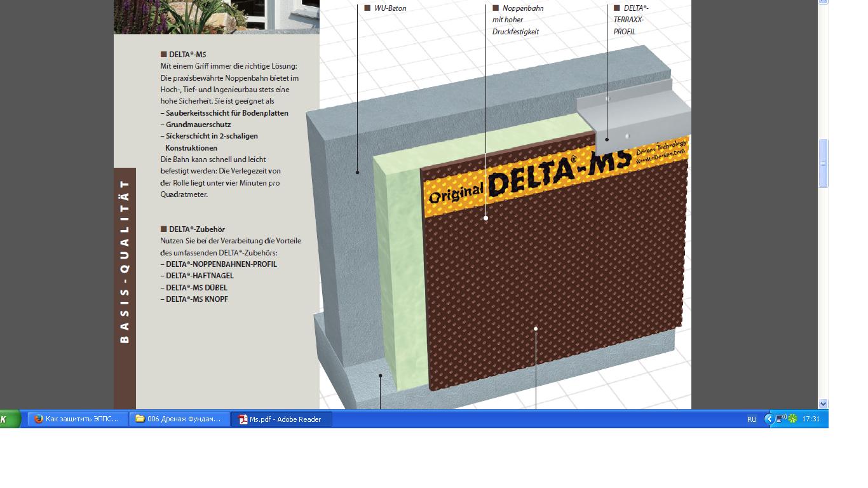Click the scrollbar up arrow
868x488 pixels.
coord(824,2)
